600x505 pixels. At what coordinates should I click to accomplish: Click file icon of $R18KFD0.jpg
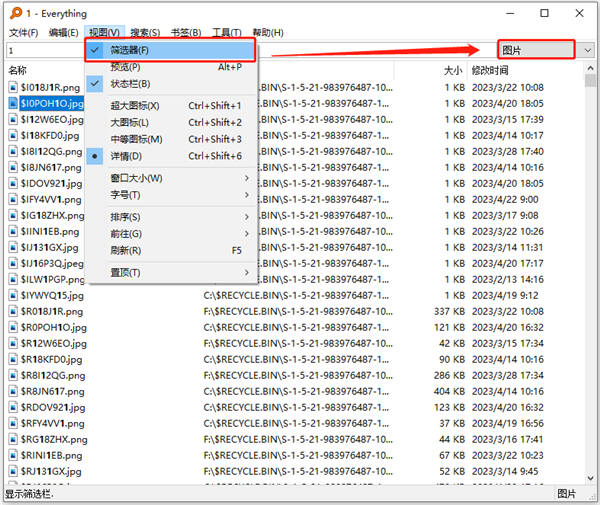pyautogui.click(x=13, y=360)
